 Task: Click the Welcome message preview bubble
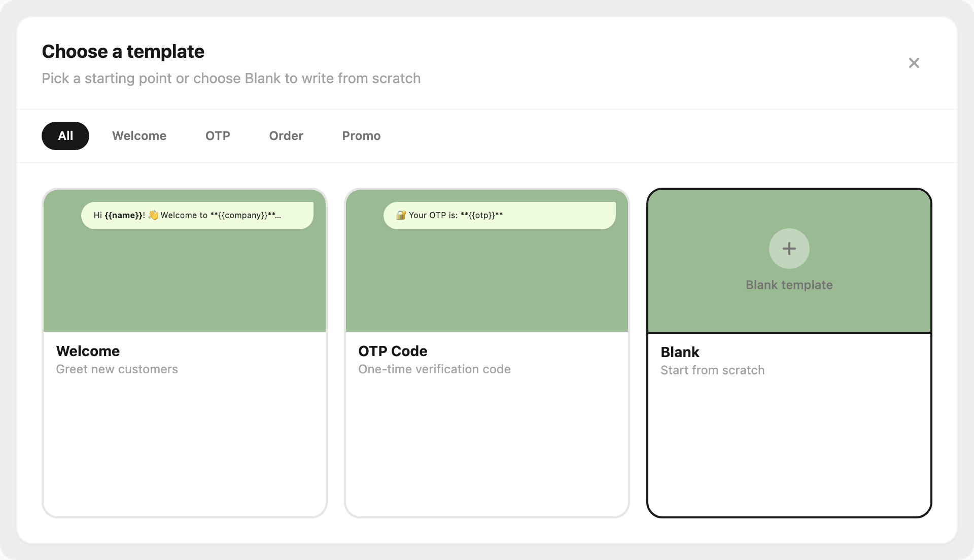click(x=197, y=216)
